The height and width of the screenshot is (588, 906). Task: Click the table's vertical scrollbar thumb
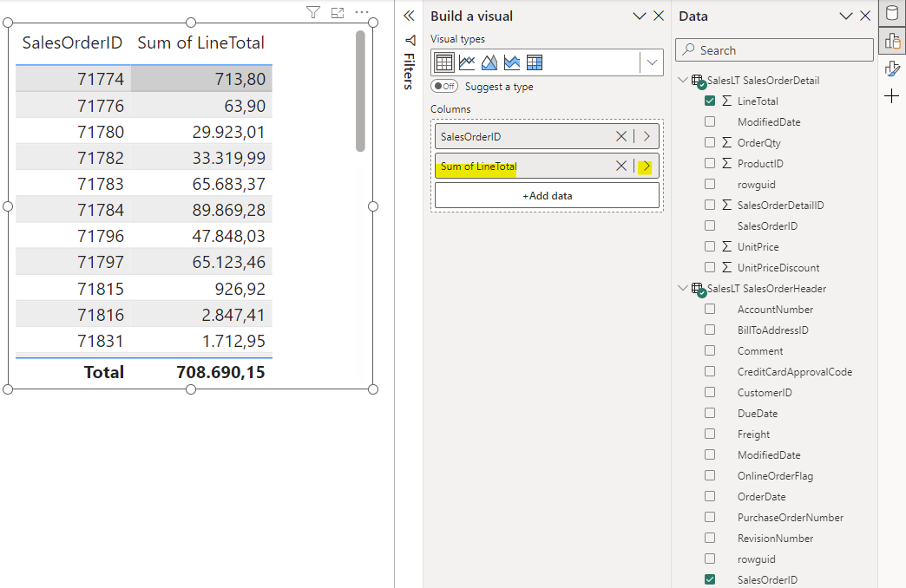click(x=360, y=91)
